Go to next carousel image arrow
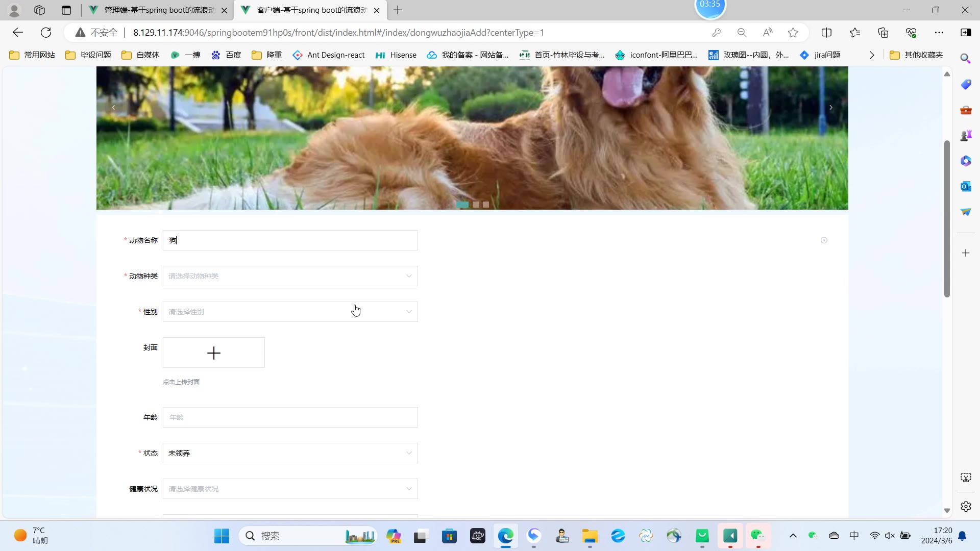The height and width of the screenshot is (551, 980). point(831,108)
